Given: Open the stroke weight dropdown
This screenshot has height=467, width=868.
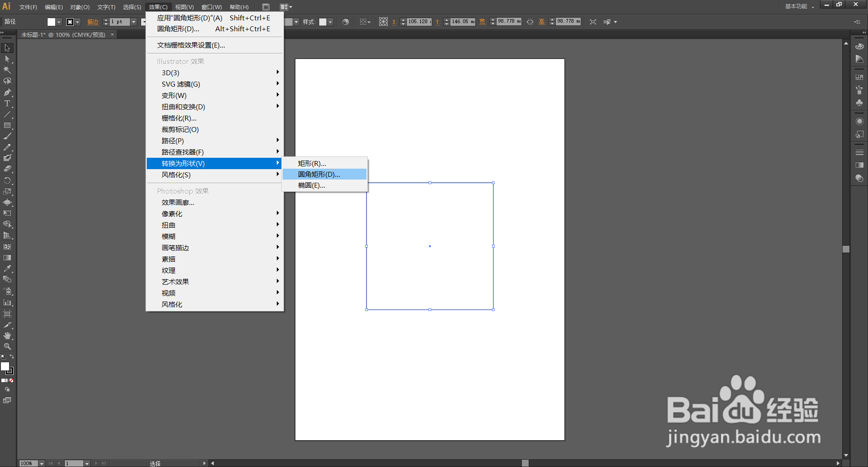Looking at the screenshot, I should click(134, 22).
